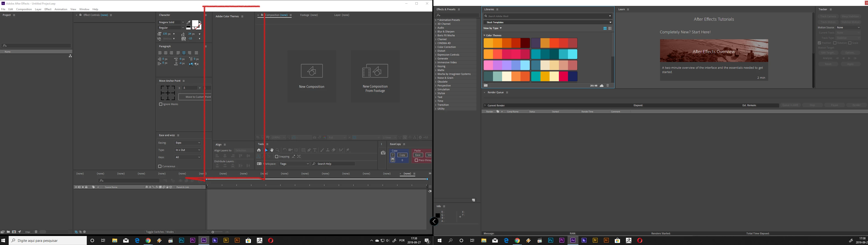Click the Copy button in EaseCopy
The image size is (868, 245).
pos(402,155)
